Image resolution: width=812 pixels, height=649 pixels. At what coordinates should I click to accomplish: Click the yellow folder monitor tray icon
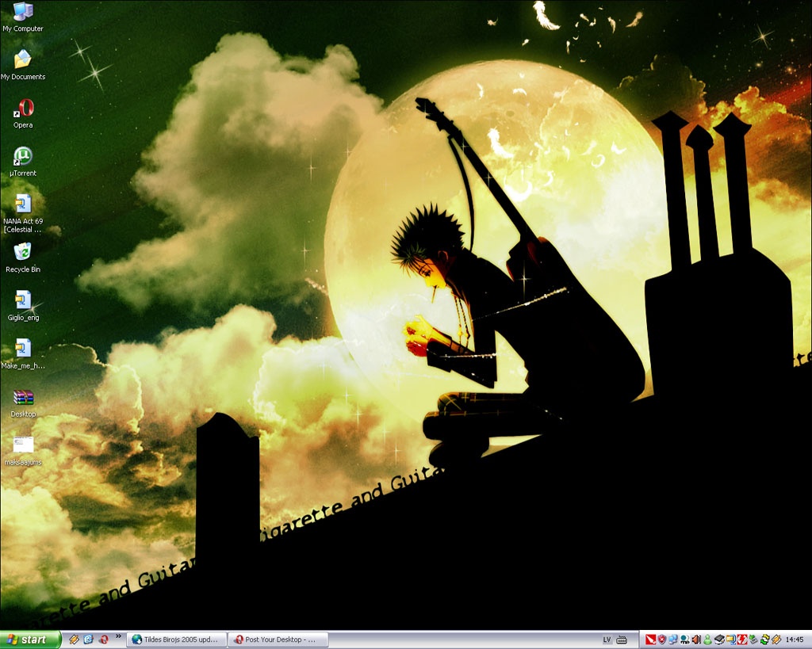pos(730,639)
